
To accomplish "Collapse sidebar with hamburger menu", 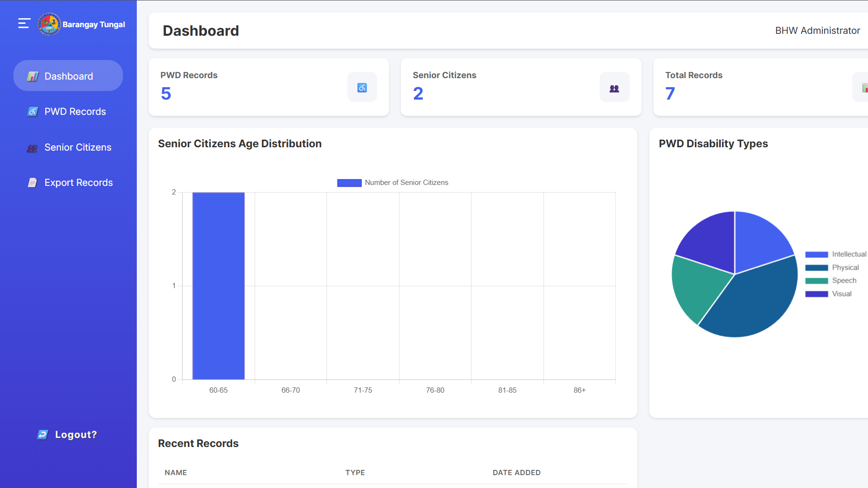I will 23,22.
